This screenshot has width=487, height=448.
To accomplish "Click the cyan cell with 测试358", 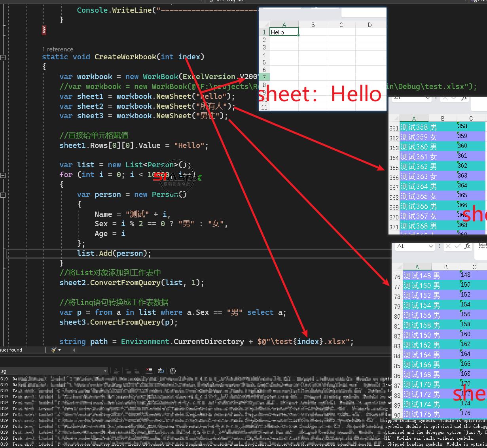I will pyautogui.click(x=414, y=127).
